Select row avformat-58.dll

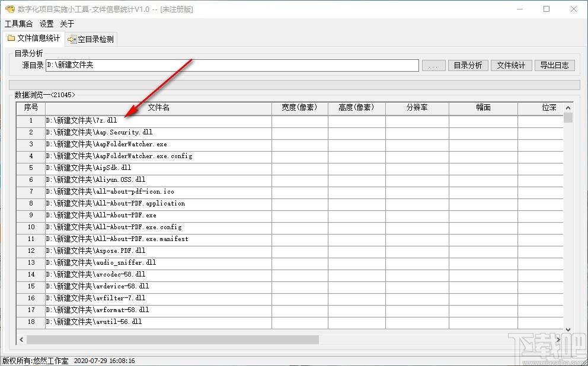pos(290,310)
